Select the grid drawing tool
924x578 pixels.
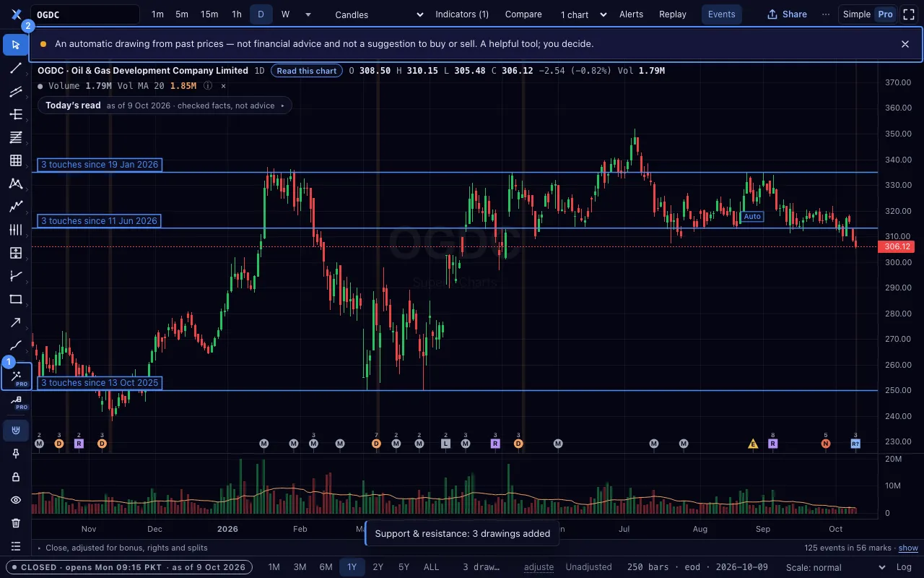(16, 160)
